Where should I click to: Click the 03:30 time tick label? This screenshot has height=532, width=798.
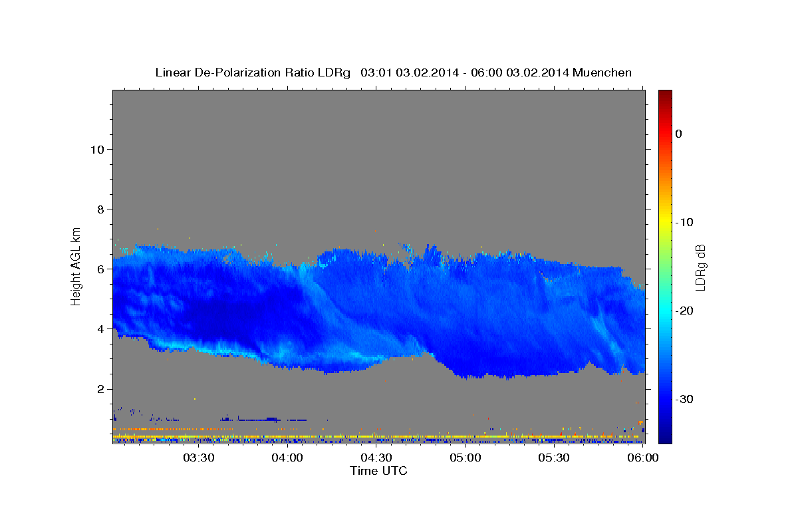pyautogui.click(x=198, y=458)
